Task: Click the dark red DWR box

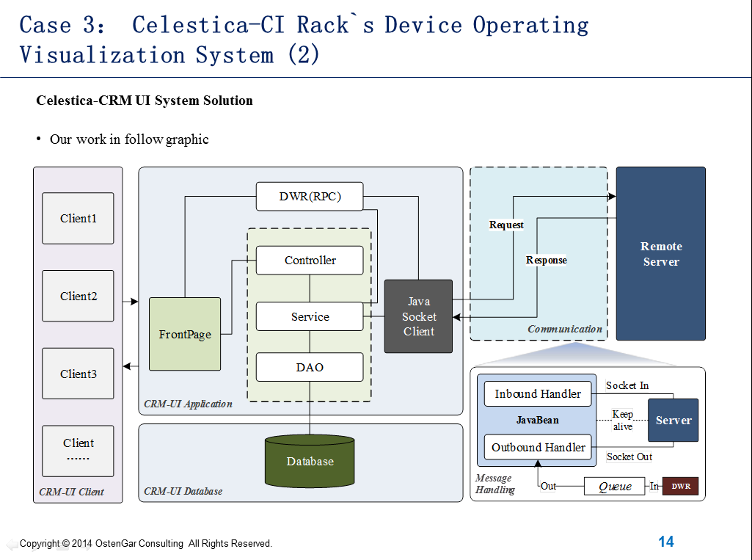Action: pyautogui.click(x=681, y=486)
